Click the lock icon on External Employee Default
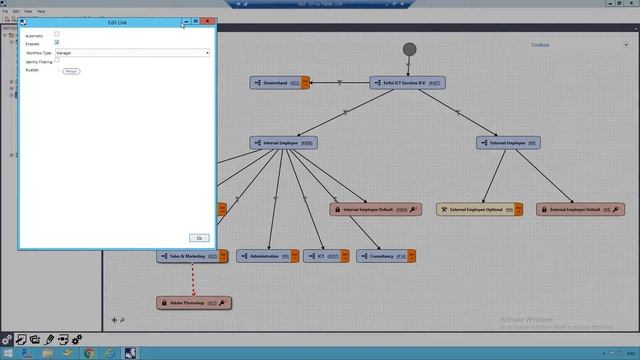The image size is (640, 360). [544, 209]
